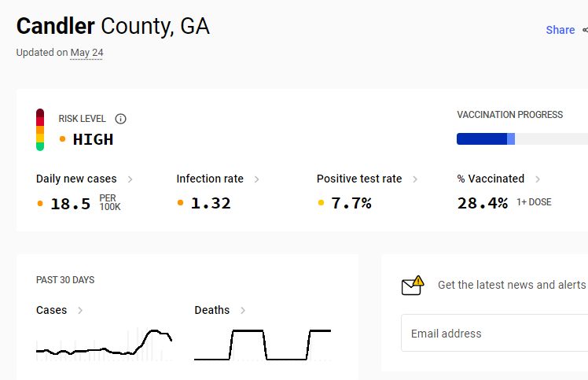The height and width of the screenshot is (380, 588).
Task: Click the Share link
Action: 560,30
